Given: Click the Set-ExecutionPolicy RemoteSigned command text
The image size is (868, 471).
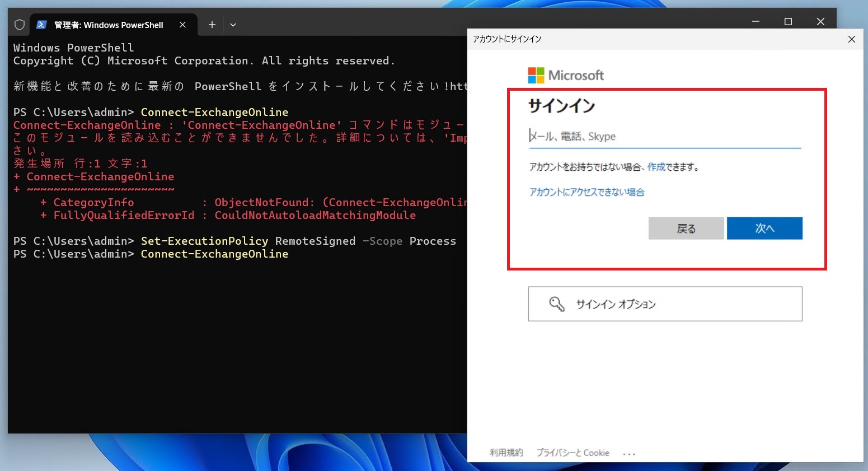Looking at the screenshot, I should [248, 241].
